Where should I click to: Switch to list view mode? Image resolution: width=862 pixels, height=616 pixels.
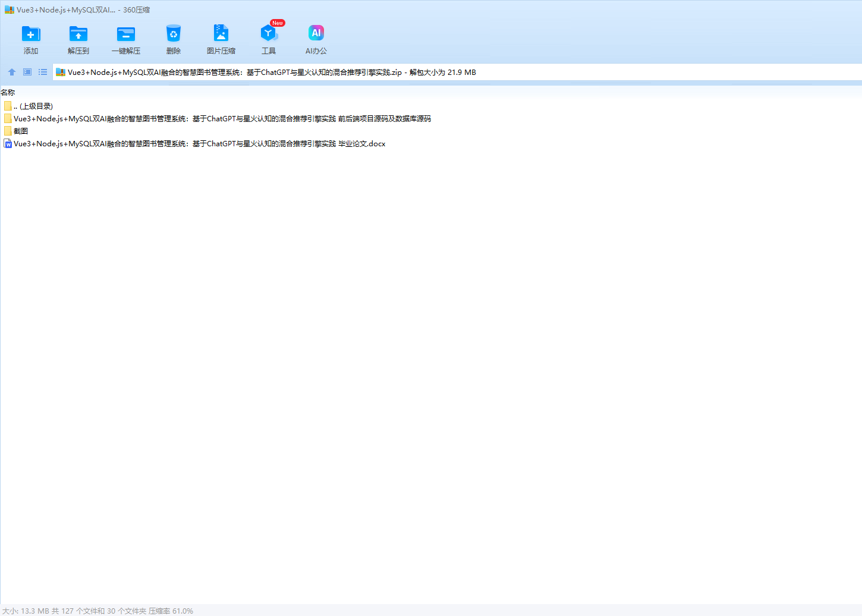(x=43, y=72)
